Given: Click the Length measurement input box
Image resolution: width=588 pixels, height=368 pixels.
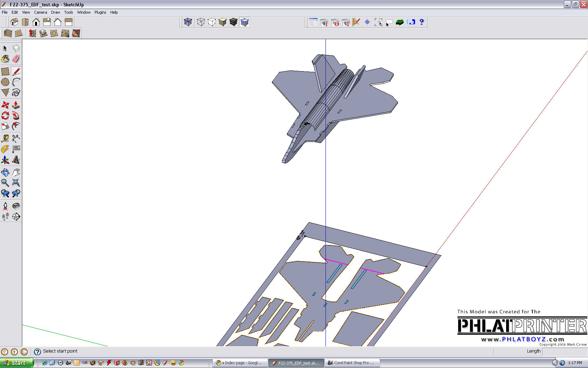Looking at the screenshot, I should click(x=564, y=351).
